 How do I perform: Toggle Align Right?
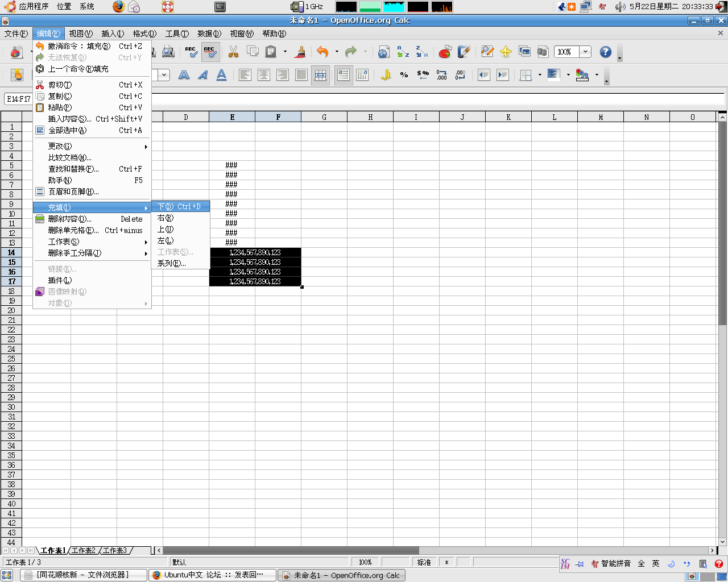coord(283,75)
